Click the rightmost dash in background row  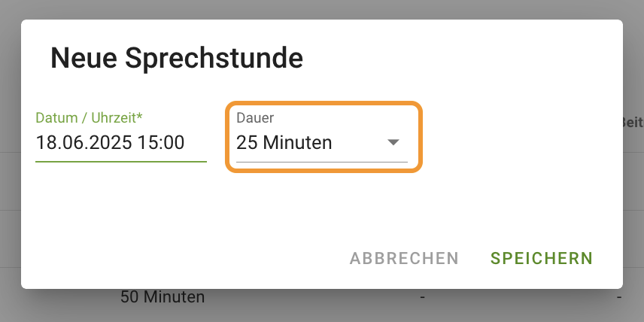[x=619, y=297]
